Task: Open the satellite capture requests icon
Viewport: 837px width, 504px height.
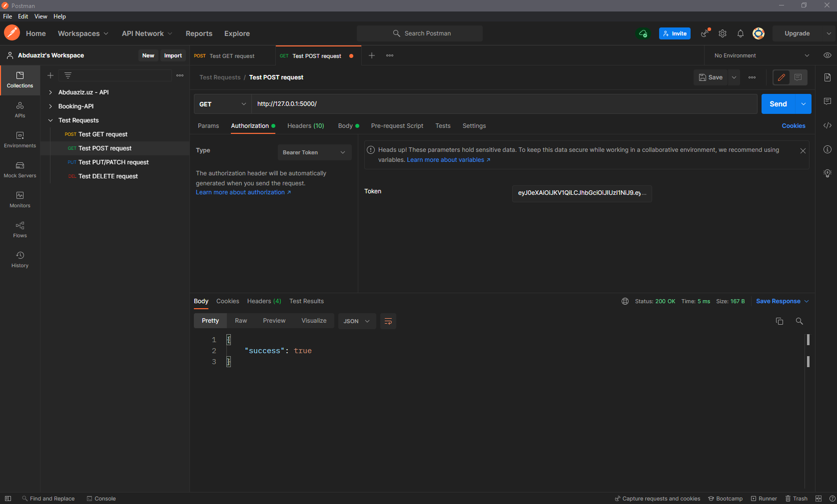Action: point(705,33)
